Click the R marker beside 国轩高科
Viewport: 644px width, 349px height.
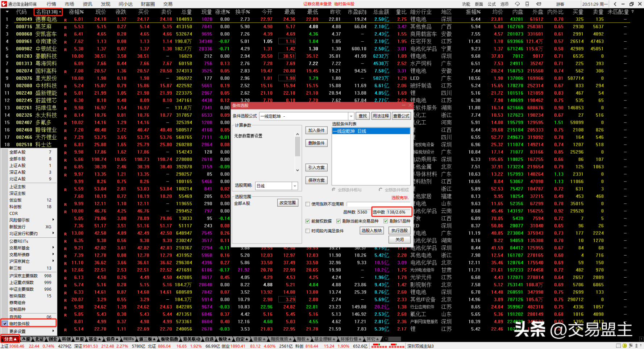coord(65,71)
